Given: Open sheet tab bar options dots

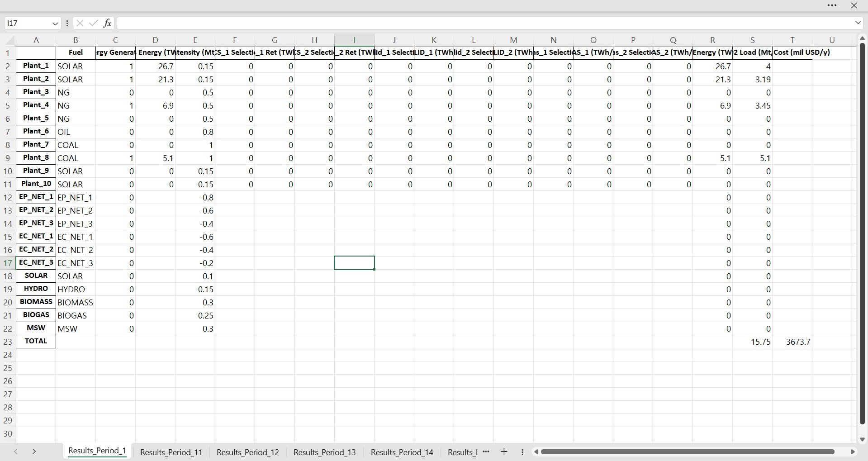Looking at the screenshot, I should [x=522, y=451].
